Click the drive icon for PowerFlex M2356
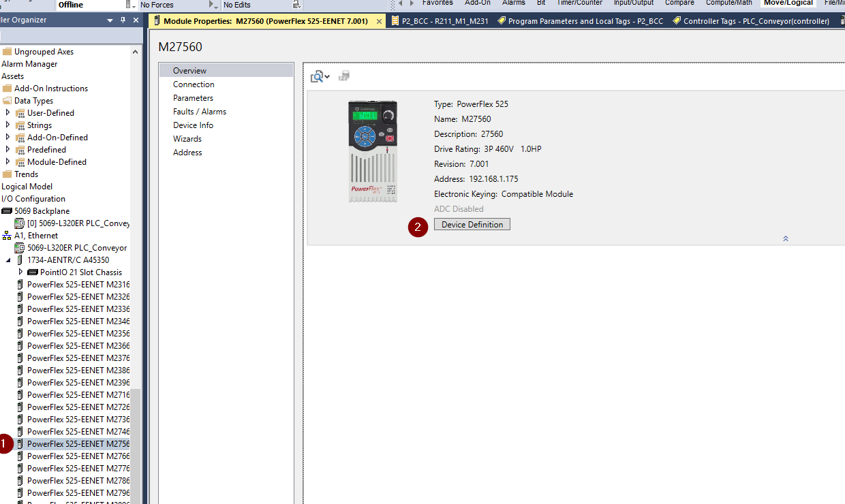Image resolution: width=845 pixels, height=504 pixels. (20, 334)
